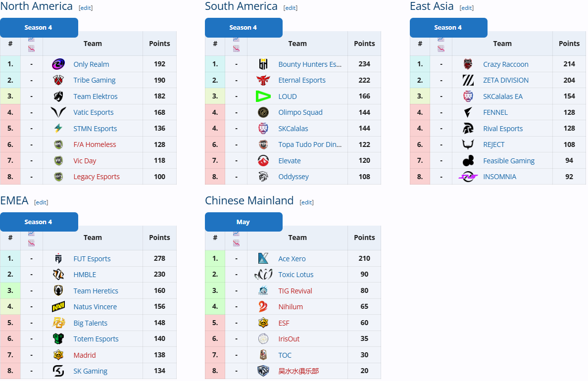Open the Legacy Esports red link
The width and height of the screenshot is (588, 381).
(97, 177)
